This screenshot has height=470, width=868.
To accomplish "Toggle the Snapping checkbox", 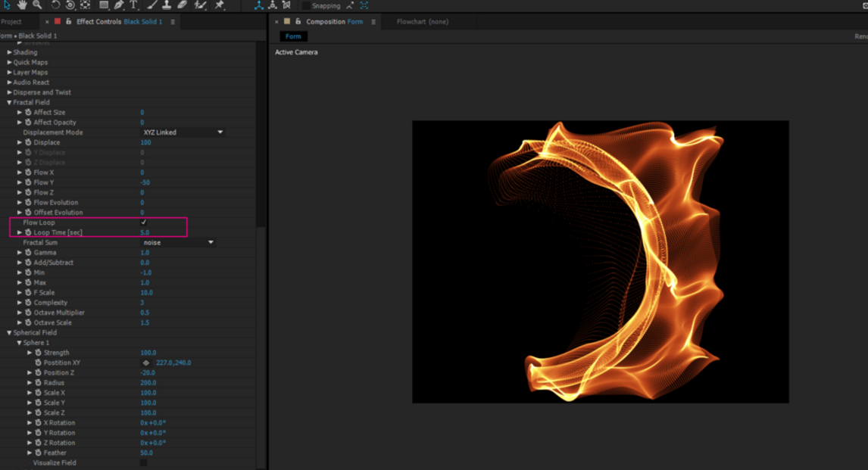I will pyautogui.click(x=306, y=6).
